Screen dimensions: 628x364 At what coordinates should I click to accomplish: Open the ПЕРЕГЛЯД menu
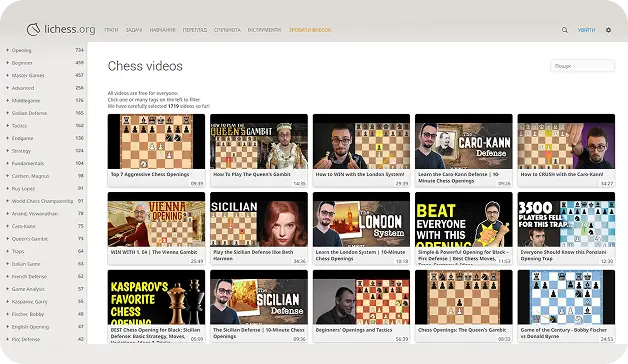(195, 30)
